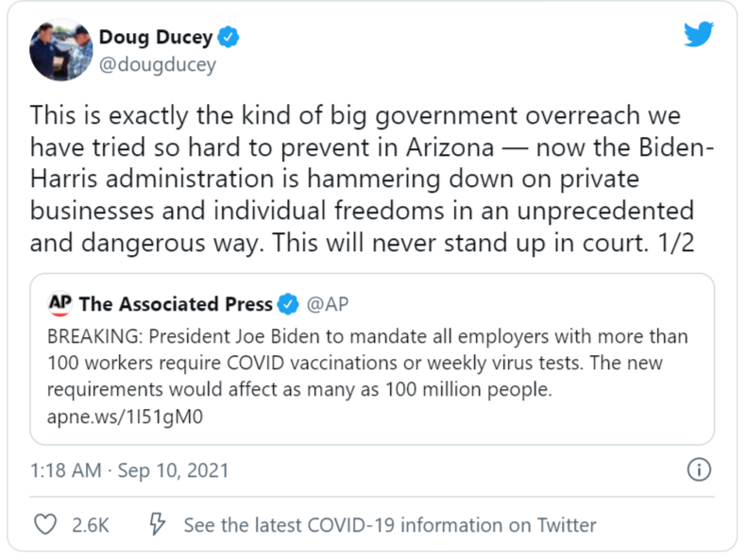Open the 1:18 AM · Sep 10, 2021 timestamp
This screenshot has width=747, height=560.
click(129, 469)
